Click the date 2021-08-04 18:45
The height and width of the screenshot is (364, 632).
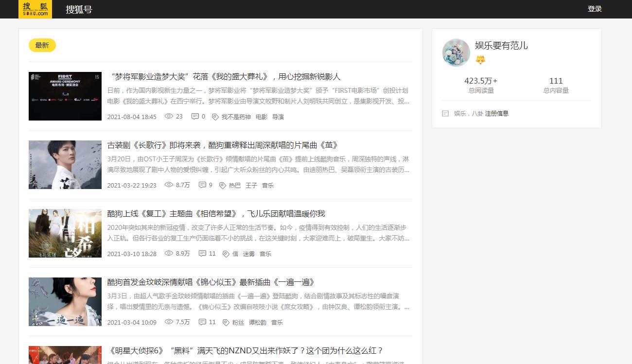pos(132,117)
